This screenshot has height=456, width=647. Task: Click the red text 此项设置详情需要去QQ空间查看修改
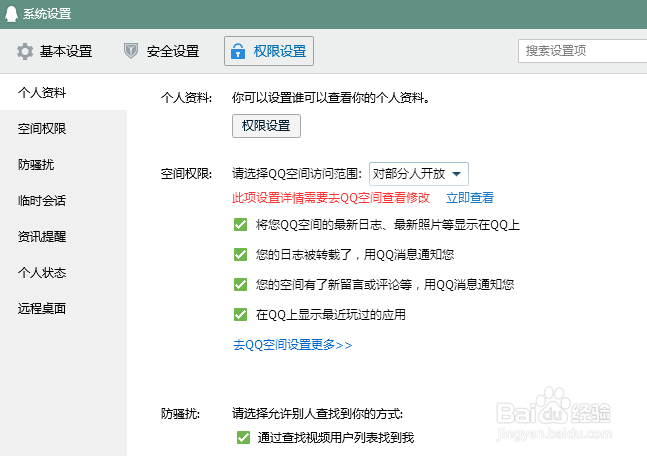pos(331,198)
